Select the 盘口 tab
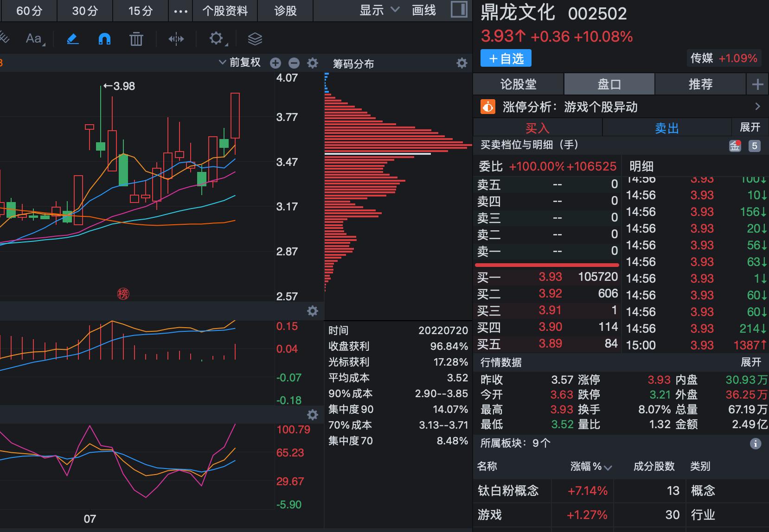The image size is (769, 532). click(609, 84)
